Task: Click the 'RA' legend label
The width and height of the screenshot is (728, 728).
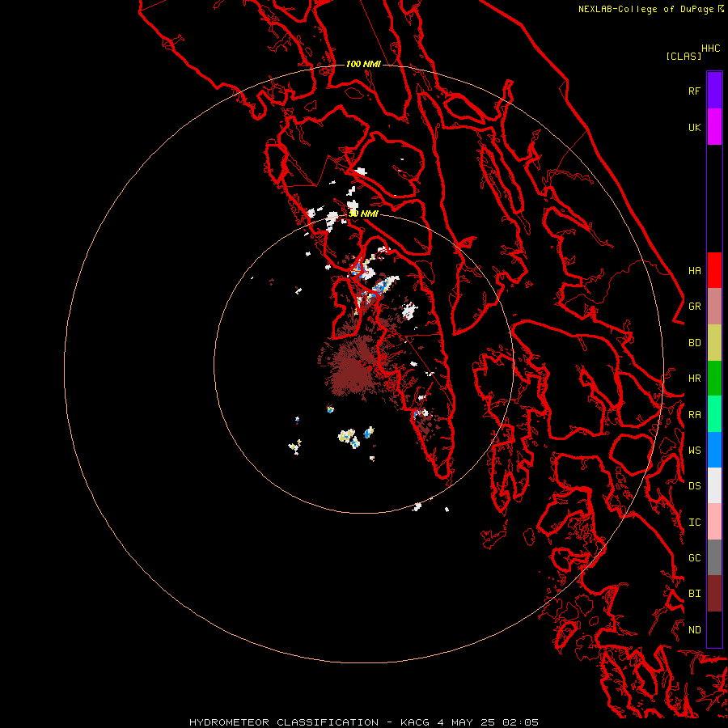Action: 694,415
